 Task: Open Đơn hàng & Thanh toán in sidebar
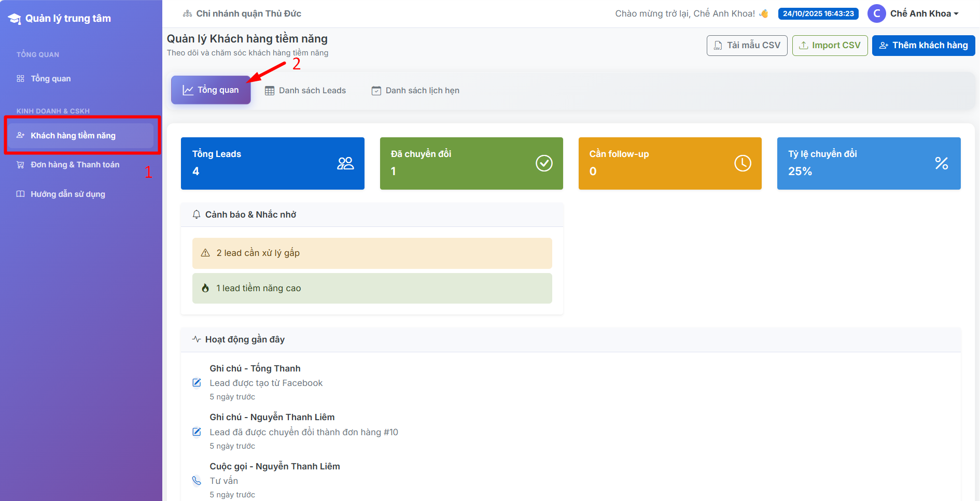point(75,165)
